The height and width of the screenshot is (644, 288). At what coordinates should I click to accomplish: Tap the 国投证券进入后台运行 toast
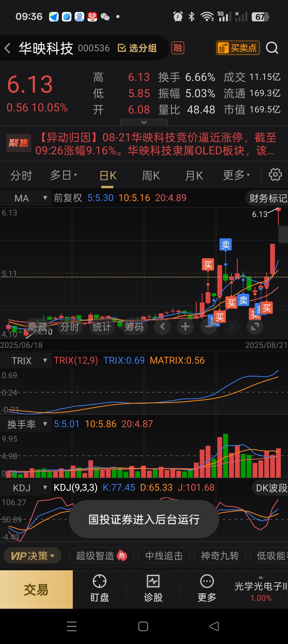144,519
